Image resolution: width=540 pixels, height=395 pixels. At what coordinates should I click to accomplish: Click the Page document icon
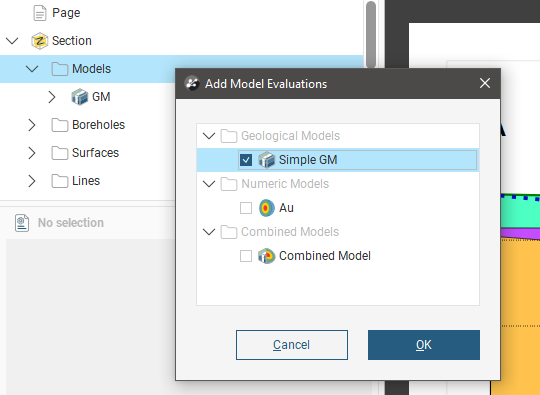tap(40, 13)
